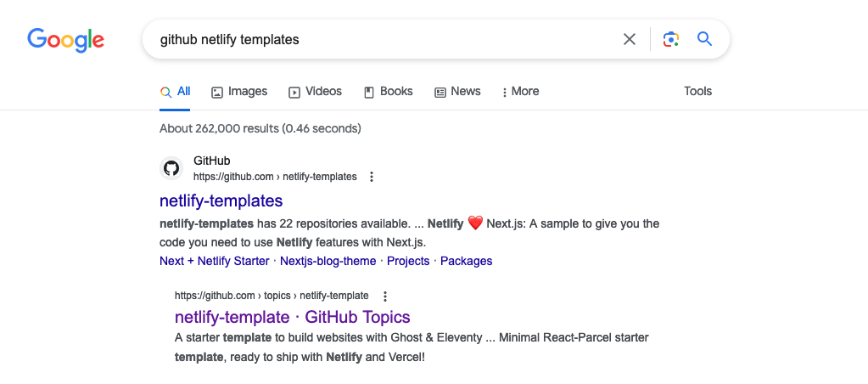868x384 pixels.
Task: Open the Packages sitelink
Action: click(466, 262)
